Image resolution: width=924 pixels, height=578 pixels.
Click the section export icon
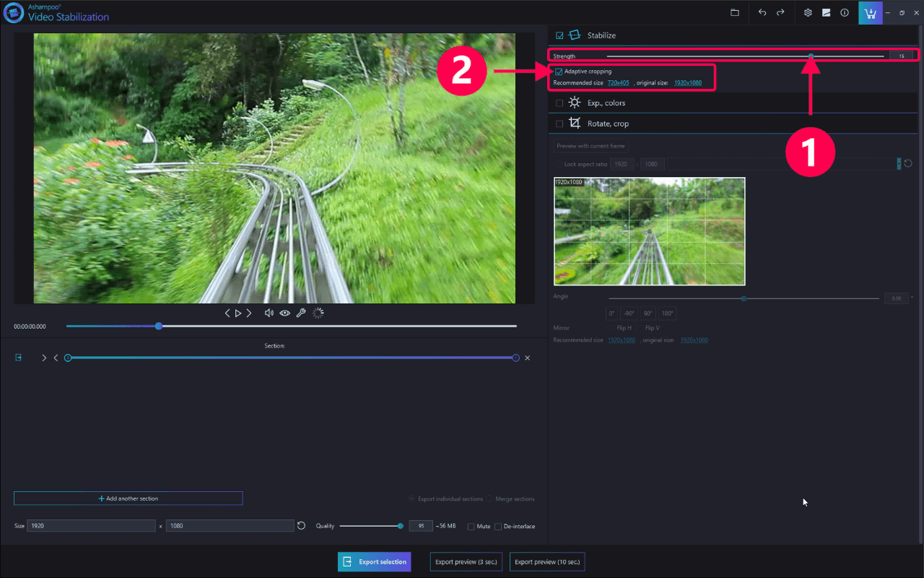click(x=19, y=358)
